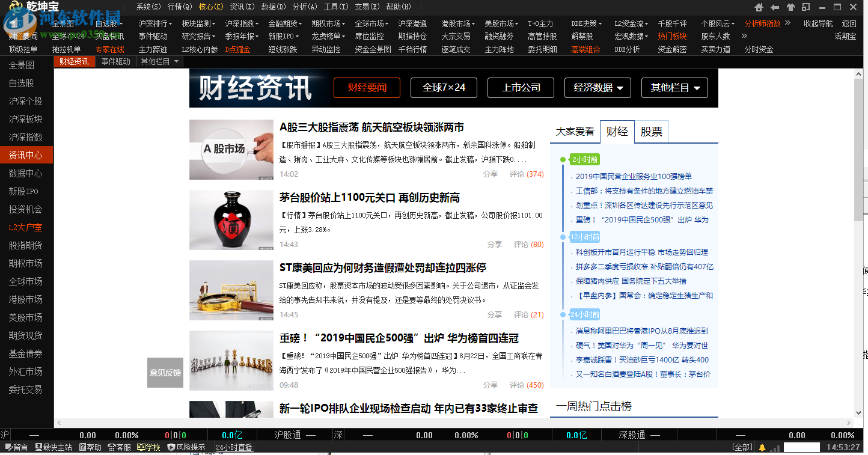Expand more items after 股东人数
The image size is (868, 455).
tap(744, 36)
